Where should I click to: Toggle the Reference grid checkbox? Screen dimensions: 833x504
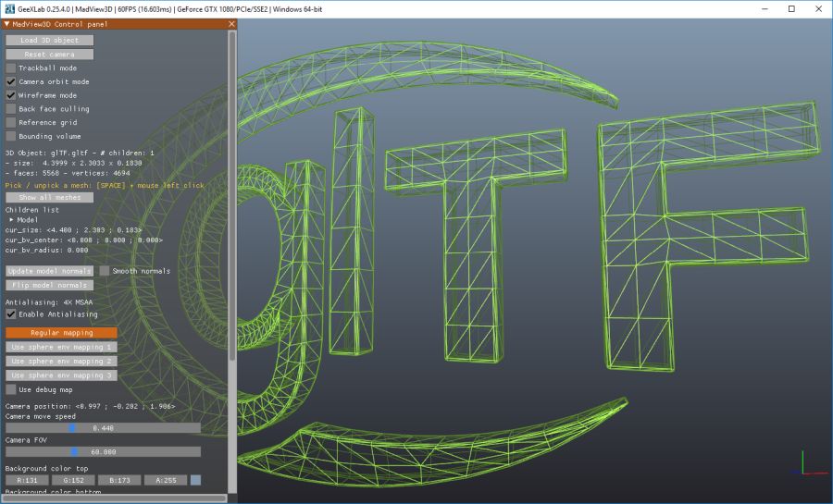10,123
